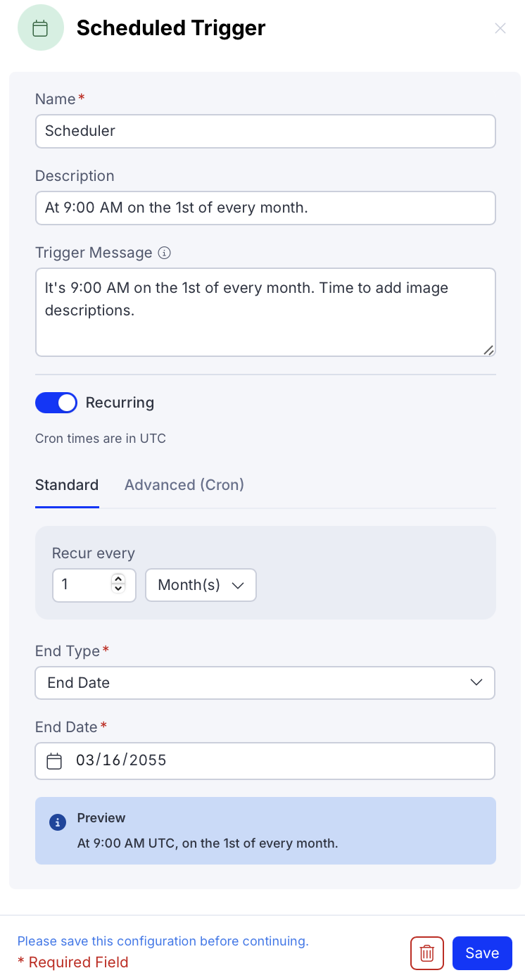Viewport: 525px width, 980px height.
Task: Click the Trigger Message info icon
Action: pyautogui.click(x=165, y=253)
